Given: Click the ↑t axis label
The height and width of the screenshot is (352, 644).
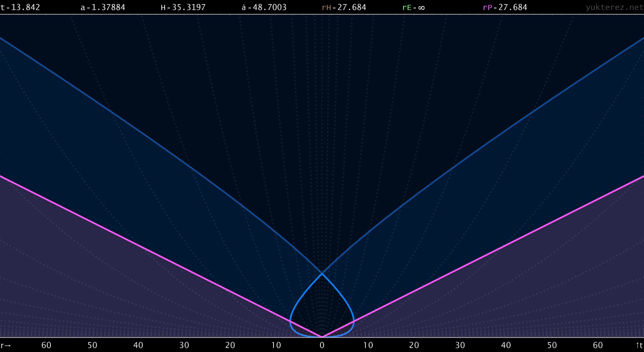Looking at the screenshot, I should pyautogui.click(x=639, y=345).
